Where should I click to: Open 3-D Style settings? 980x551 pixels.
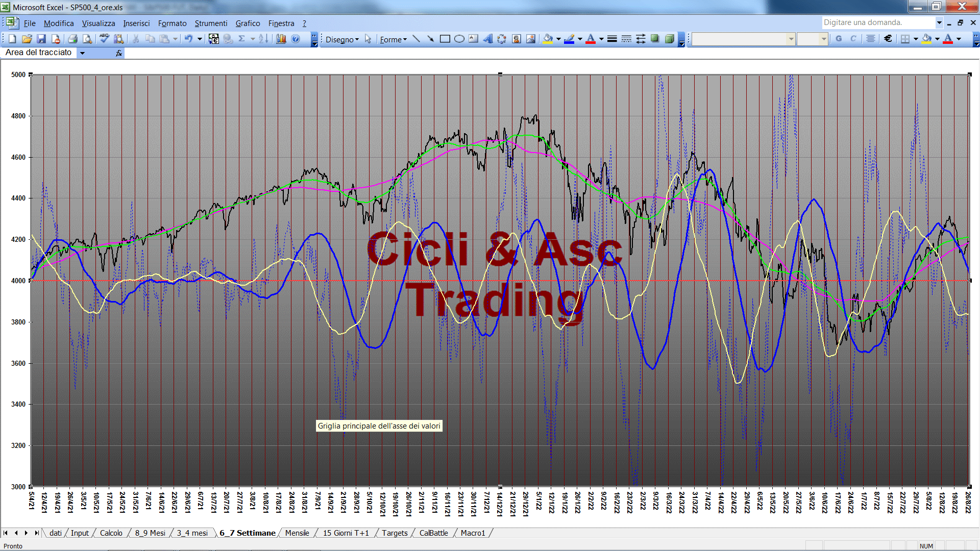670,39
